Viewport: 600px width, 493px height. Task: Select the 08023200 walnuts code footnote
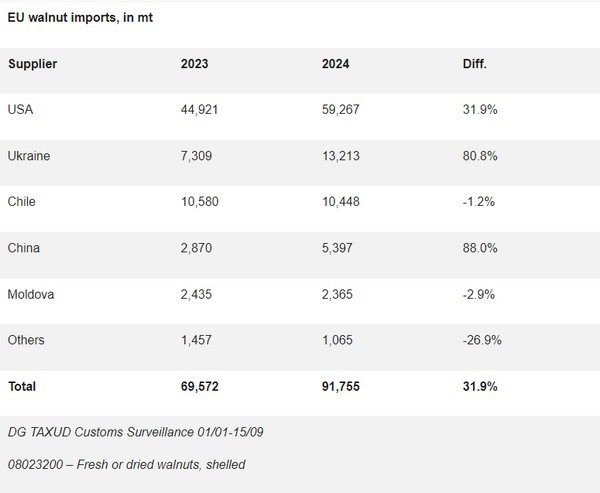pos(127,464)
